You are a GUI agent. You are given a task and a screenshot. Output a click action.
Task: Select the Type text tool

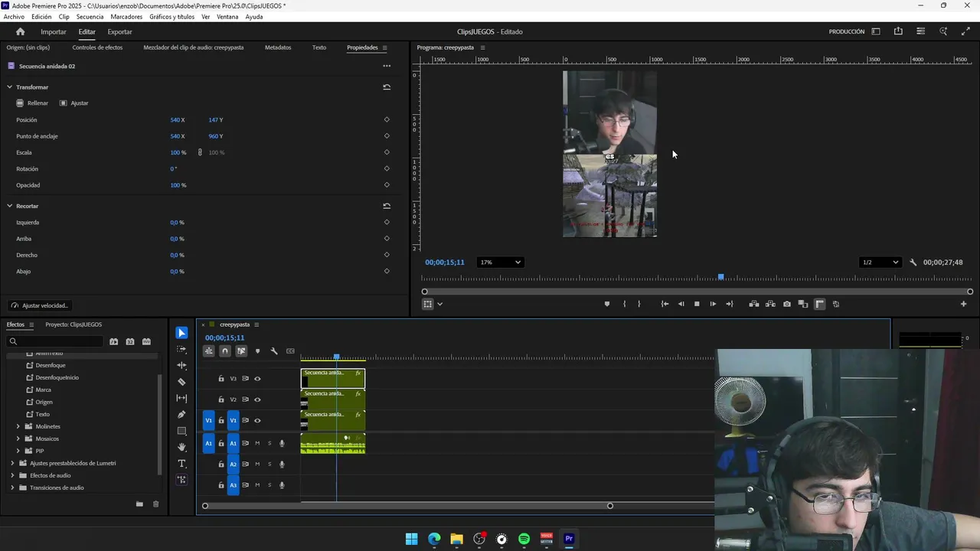[x=181, y=464]
